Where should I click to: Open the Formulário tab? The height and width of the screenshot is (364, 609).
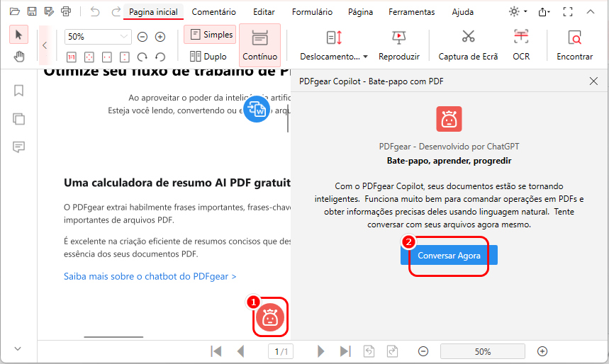(312, 12)
